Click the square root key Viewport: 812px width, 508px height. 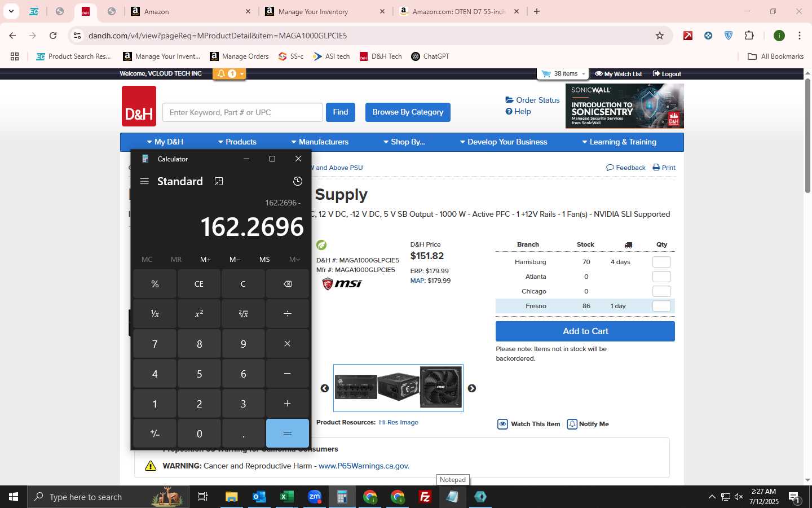[x=243, y=314]
